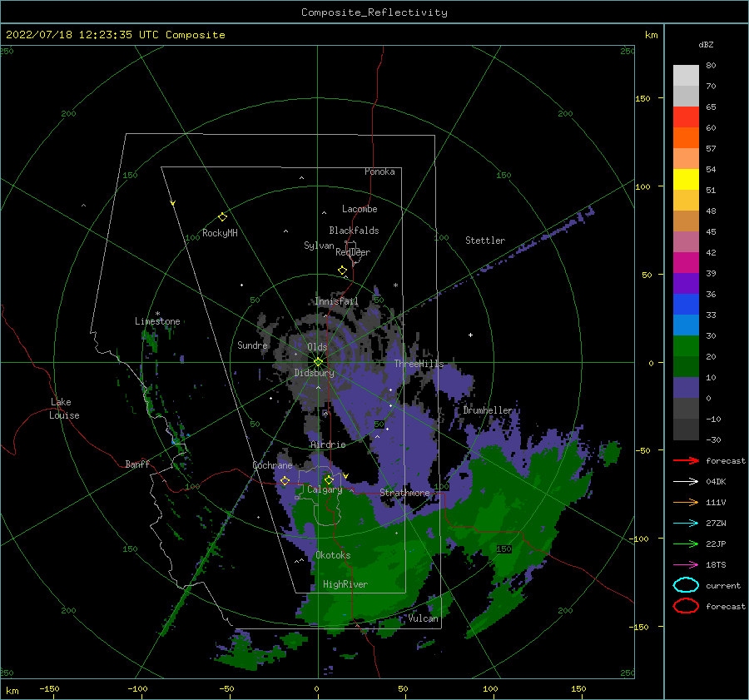Screen dimensions: 749x700
Task: Click the Sylvan label on map
Action: [319, 246]
